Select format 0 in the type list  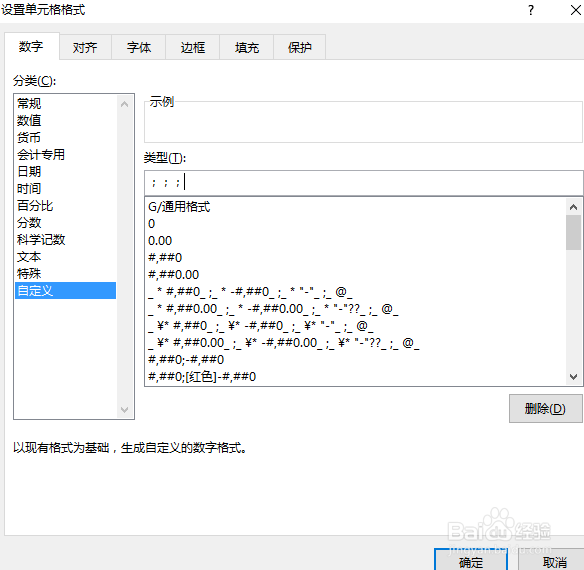[x=356, y=224]
